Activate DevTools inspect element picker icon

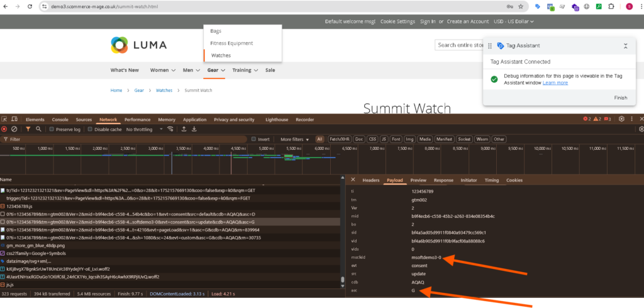click(x=4, y=119)
